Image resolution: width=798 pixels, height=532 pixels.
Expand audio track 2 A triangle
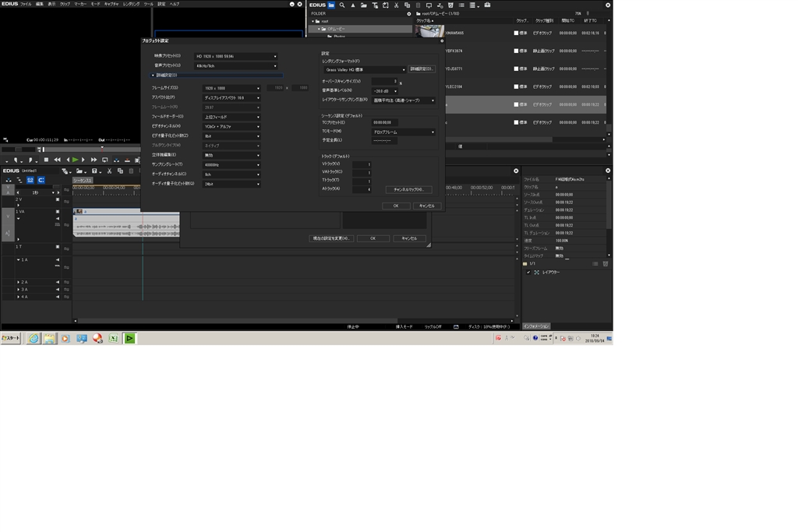tap(19, 282)
